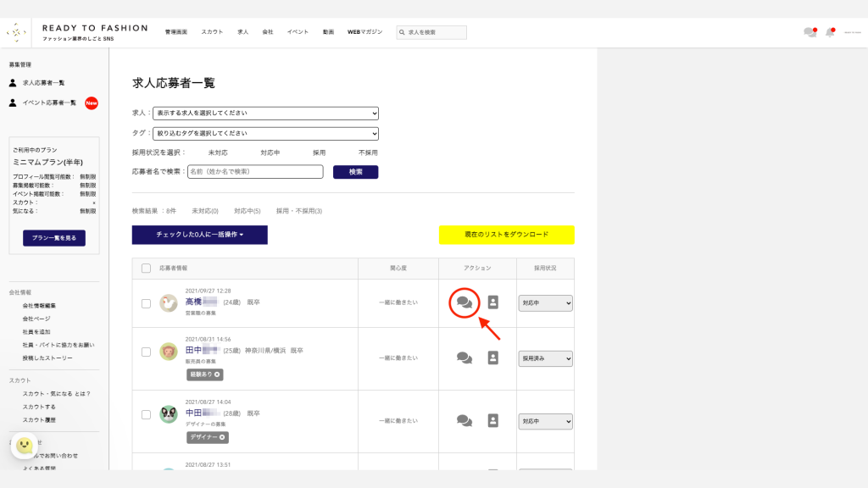Change 高橋's hiring status dropdown

coord(546,302)
